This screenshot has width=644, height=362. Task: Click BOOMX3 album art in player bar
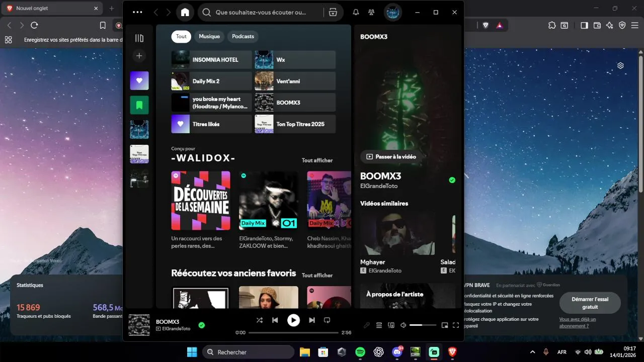pyautogui.click(x=139, y=325)
